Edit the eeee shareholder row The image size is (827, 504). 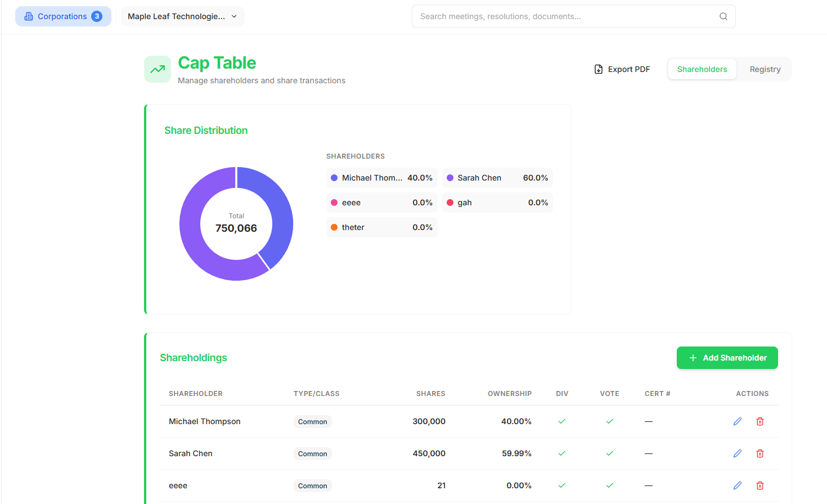(738, 485)
